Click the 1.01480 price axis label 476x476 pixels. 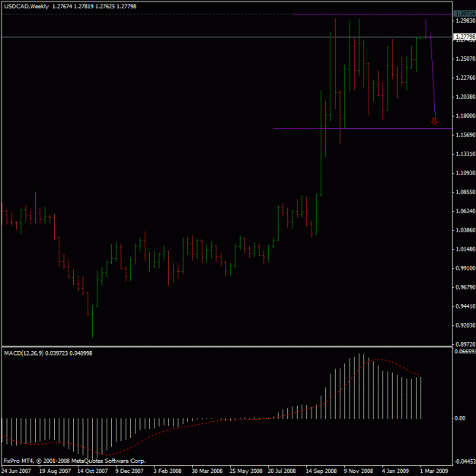465,249
